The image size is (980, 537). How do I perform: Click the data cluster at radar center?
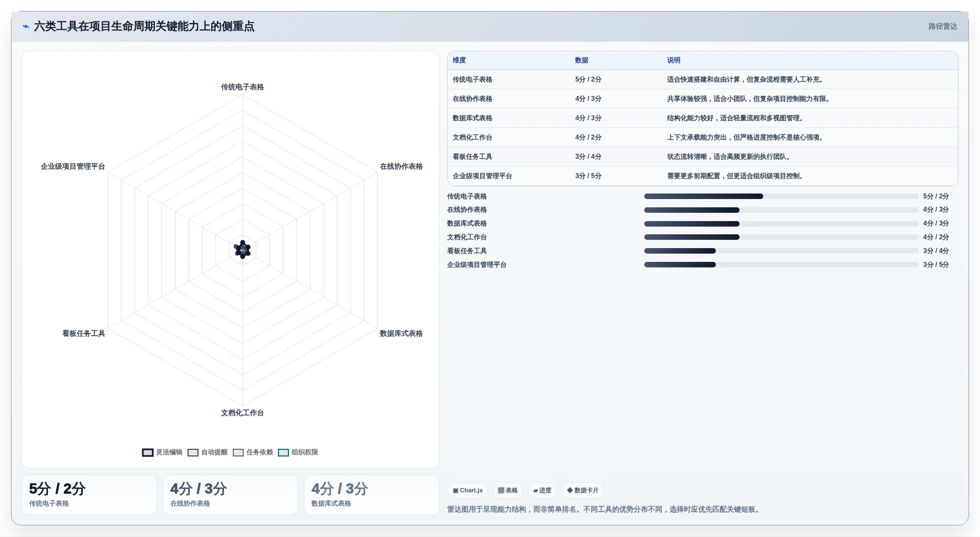click(243, 250)
